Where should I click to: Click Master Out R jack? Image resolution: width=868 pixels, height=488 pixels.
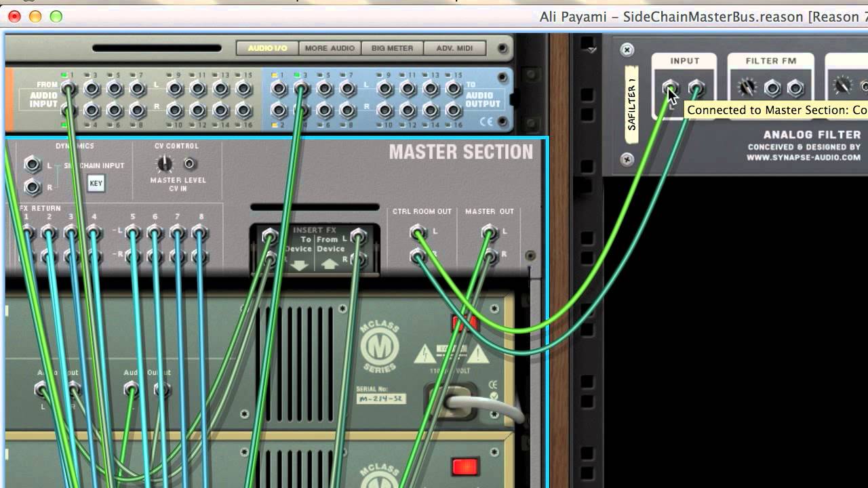489,255
